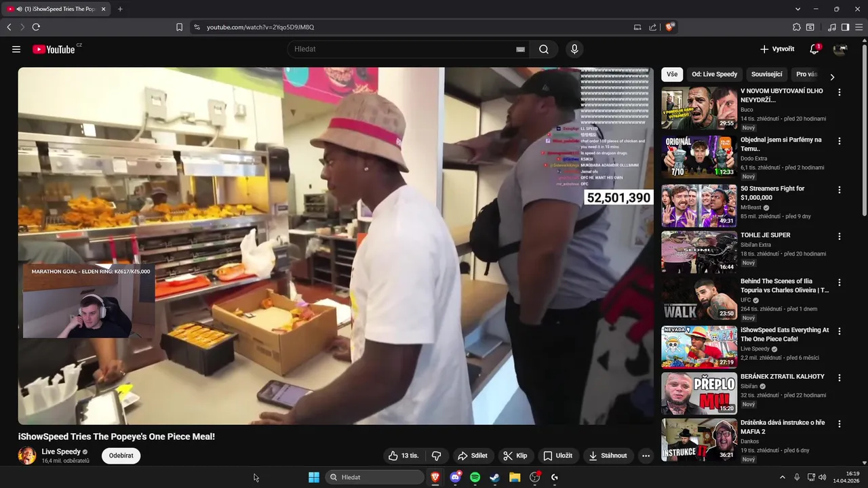Go back with the browser arrow
The height and width of the screenshot is (488, 868).
pos(9,27)
